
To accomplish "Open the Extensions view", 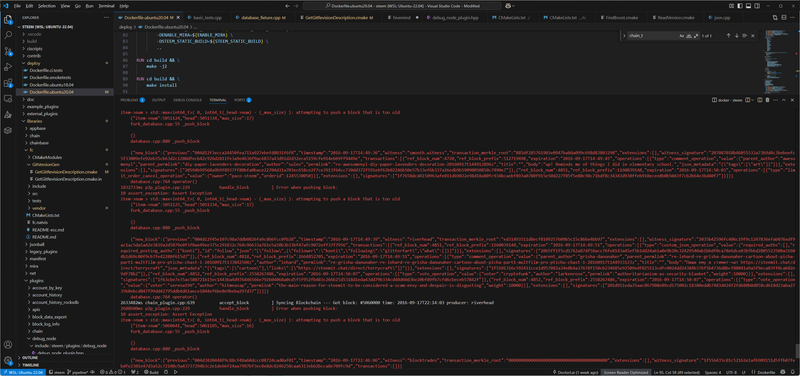I will coord(8,83).
